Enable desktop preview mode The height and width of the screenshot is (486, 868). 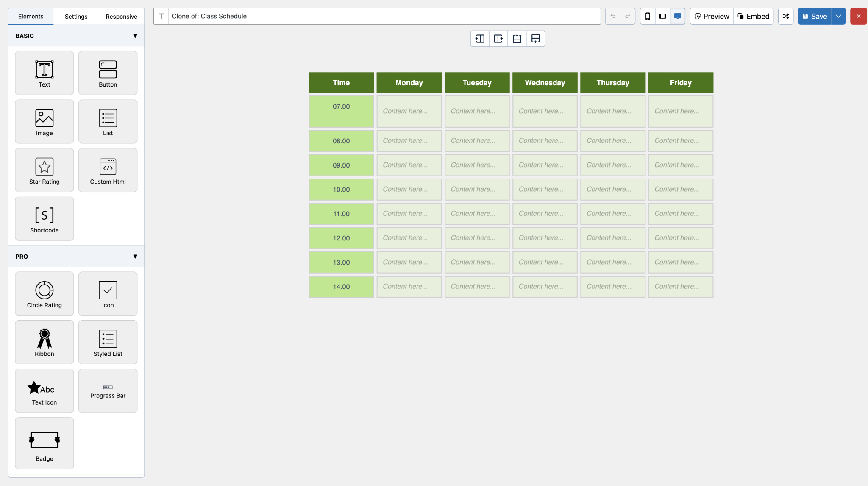pos(677,16)
